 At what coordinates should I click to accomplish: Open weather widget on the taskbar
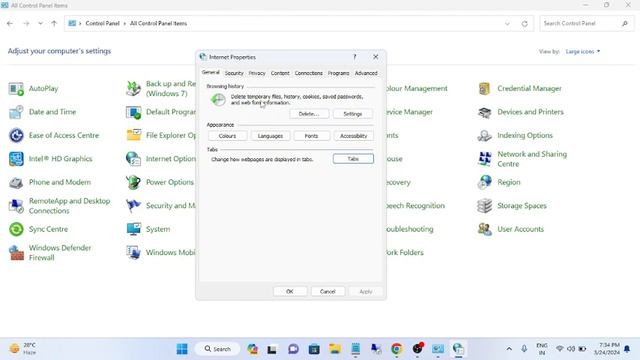23,349
